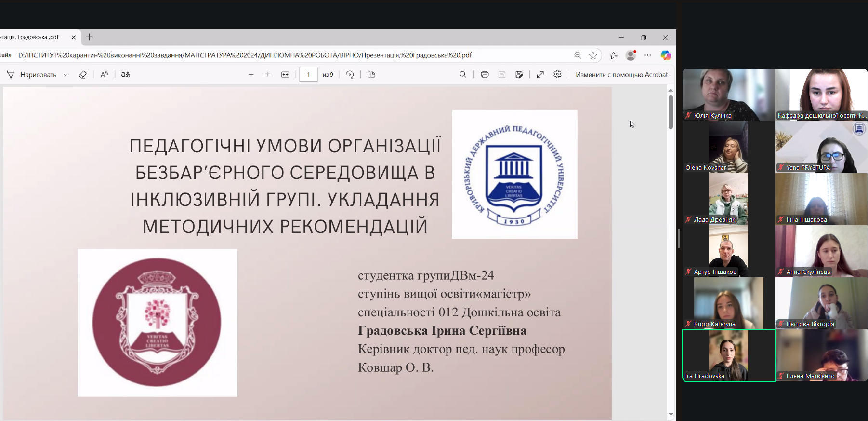Select Kupp Kateryna video tile

[729, 303]
